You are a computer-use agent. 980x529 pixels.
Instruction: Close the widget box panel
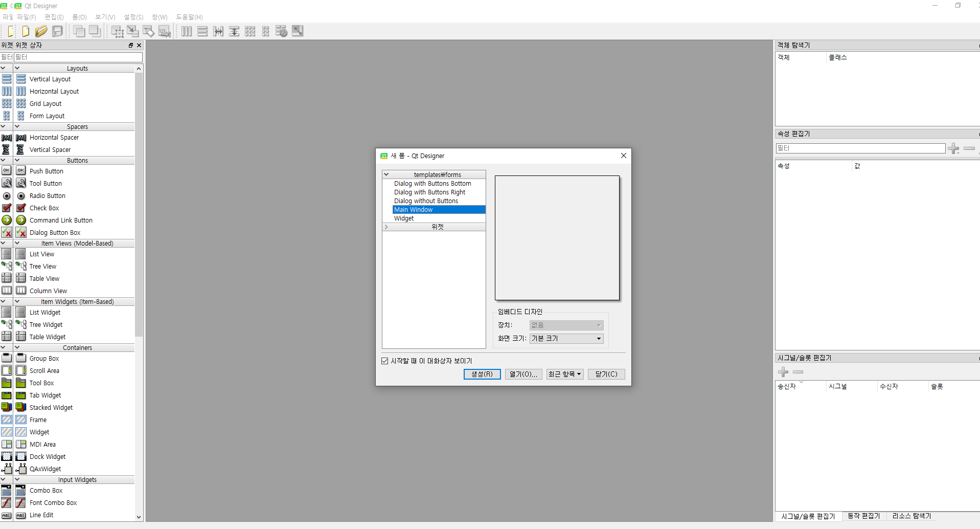tap(139, 45)
